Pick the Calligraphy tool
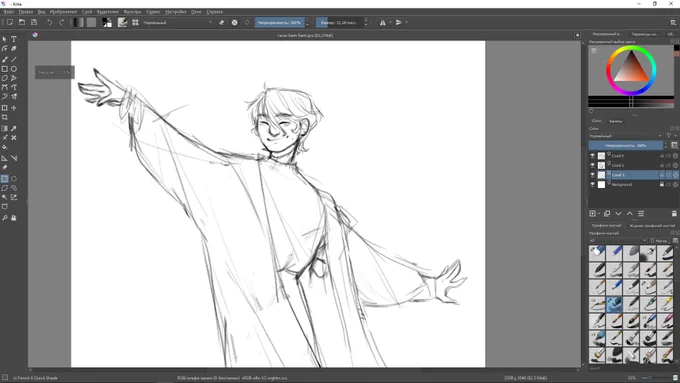Image resolution: width=680 pixels, height=383 pixels. click(x=14, y=49)
